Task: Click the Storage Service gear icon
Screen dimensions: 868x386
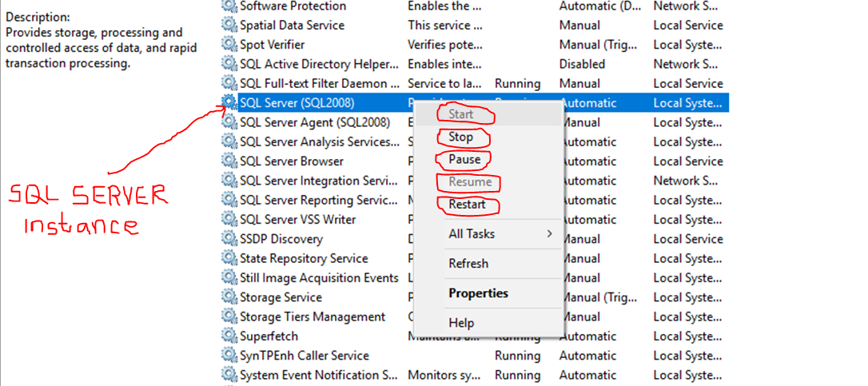Action: click(229, 297)
